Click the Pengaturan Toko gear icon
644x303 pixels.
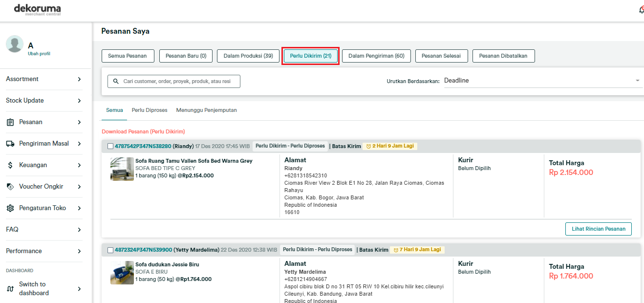[10, 208]
